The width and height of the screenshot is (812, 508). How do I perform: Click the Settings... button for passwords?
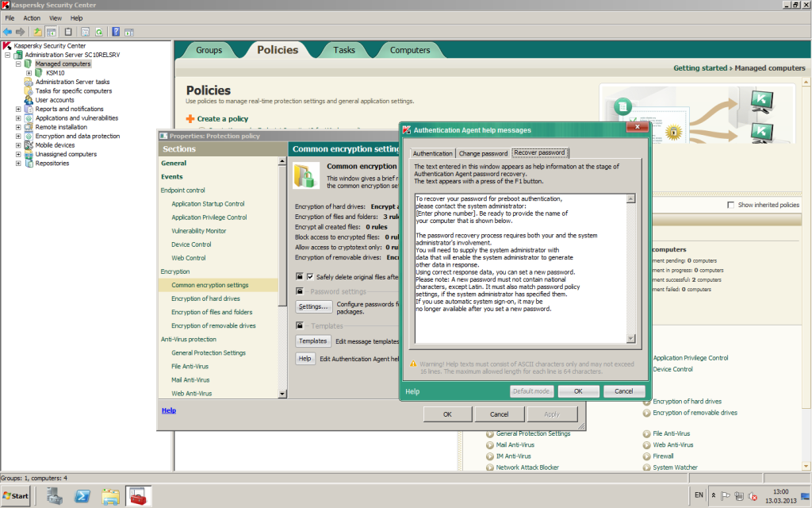pyautogui.click(x=313, y=306)
